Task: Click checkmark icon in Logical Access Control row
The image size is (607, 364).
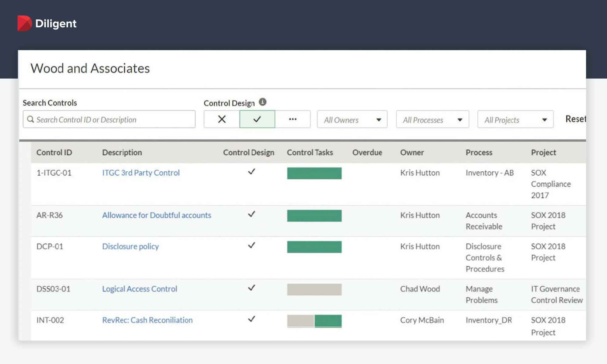Action: pyautogui.click(x=251, y=288)
